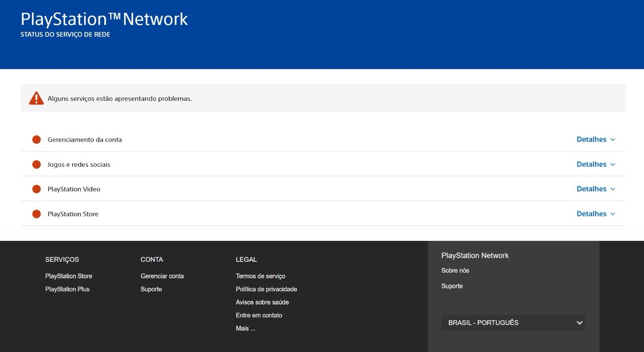Click the red warning triangle icon
This screenshot has width=644, height=352.
pyautogui.click(x=36, y=98)
